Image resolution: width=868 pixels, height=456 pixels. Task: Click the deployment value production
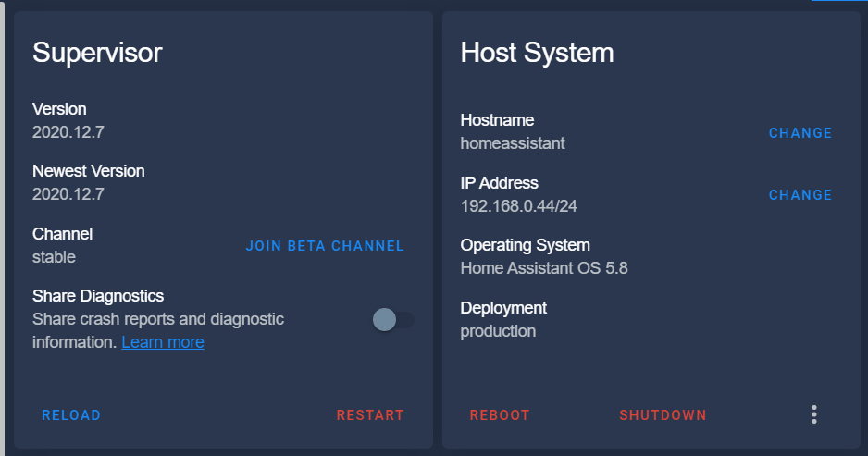pyautogui.click(x=498, y=331)
